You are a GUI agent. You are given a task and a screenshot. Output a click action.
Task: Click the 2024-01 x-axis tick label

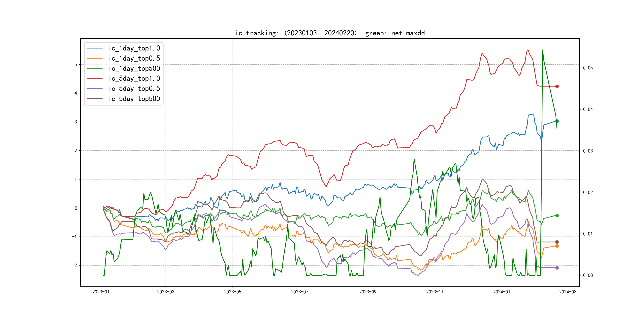(x=502, y=292)
